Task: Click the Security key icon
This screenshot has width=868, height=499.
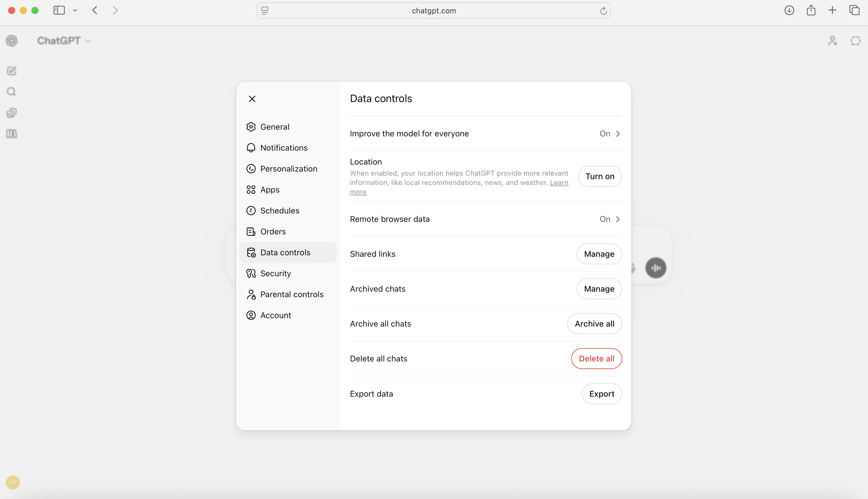Action: (251, 273)
